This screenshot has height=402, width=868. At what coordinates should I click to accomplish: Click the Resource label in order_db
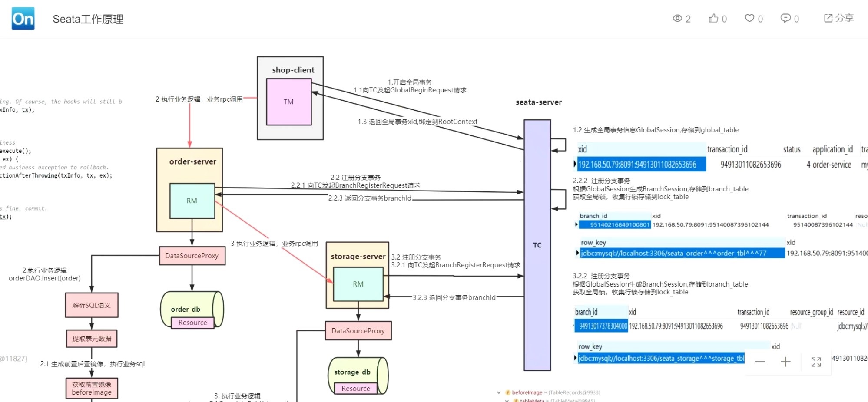(x=193, y=323)
